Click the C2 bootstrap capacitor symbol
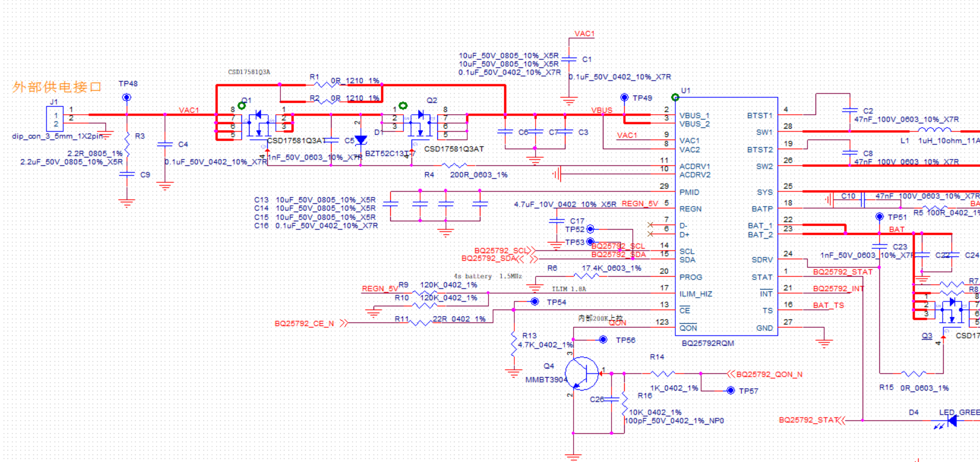The width and height of the screenshot is (980, 462). pos(849,110)
